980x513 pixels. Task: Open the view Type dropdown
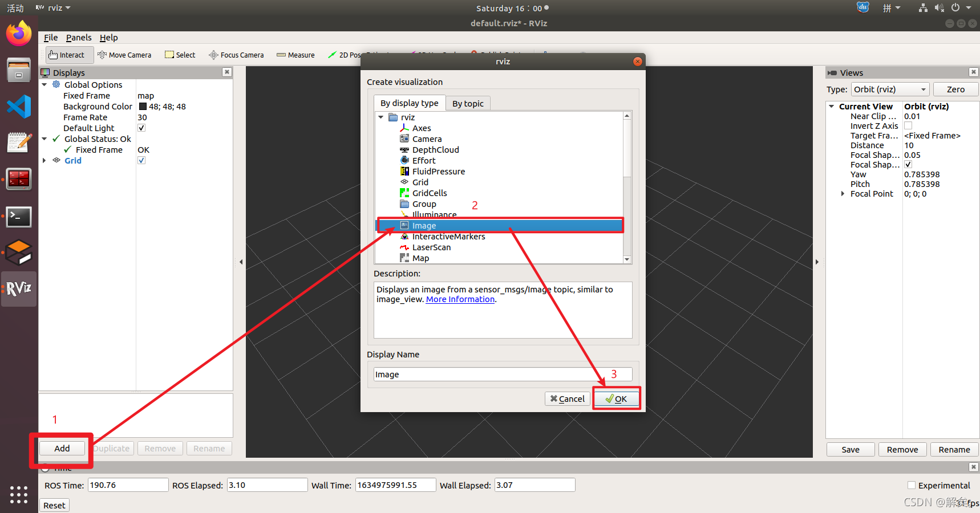(890, 89)
